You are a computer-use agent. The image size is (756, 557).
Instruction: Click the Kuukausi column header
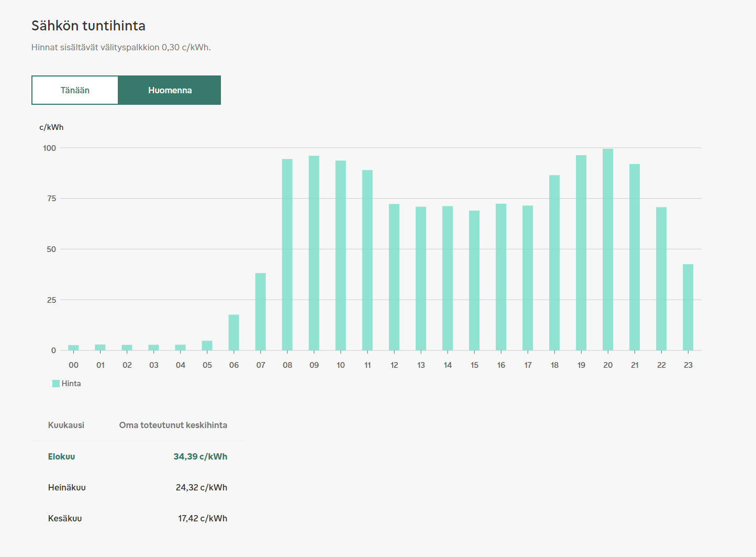click(x=66, y=425)
